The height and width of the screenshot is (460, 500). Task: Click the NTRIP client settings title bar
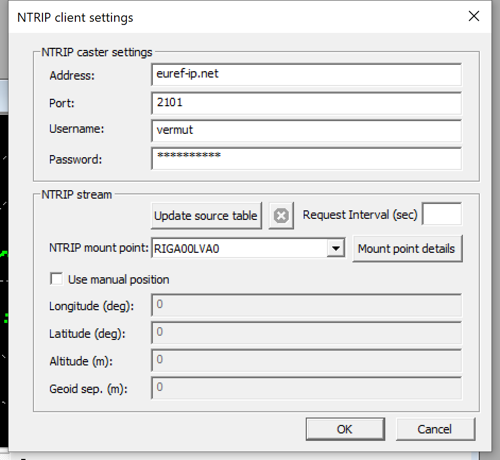(x=233, y=17)
